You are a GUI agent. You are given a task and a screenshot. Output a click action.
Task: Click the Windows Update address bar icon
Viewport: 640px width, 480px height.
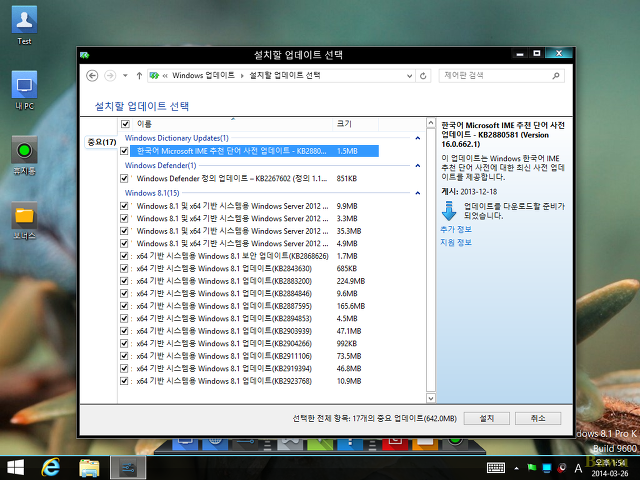click(154, 76)
